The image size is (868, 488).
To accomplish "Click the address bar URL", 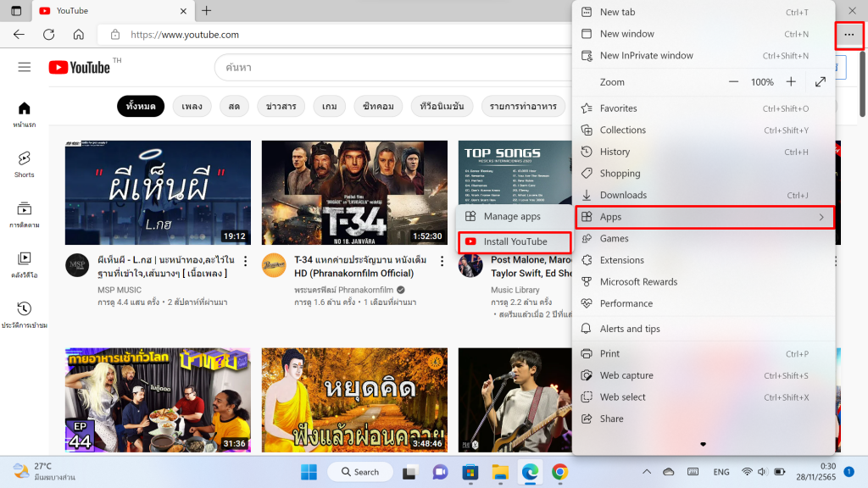I will 185,34.
